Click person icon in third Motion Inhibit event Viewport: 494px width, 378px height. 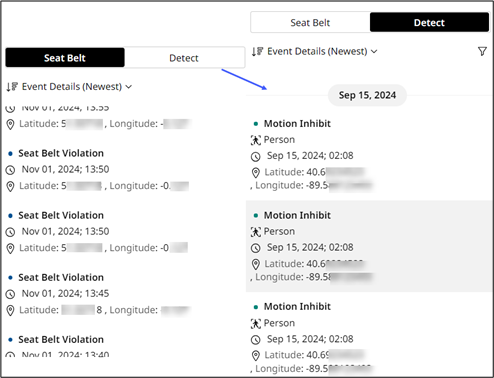pyautogui.click(x=256, y=323)
